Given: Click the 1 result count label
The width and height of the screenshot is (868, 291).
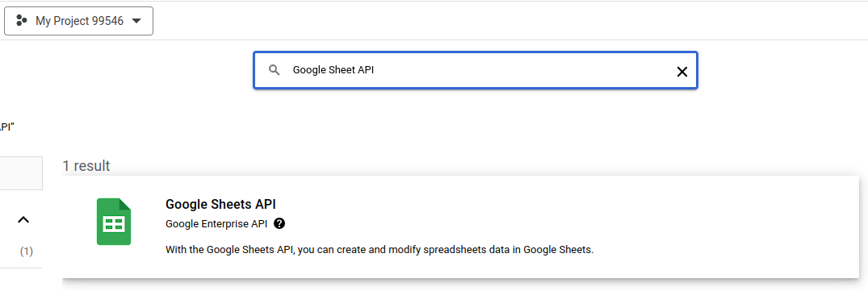Looking at the screenshot, I should point(86,166).
